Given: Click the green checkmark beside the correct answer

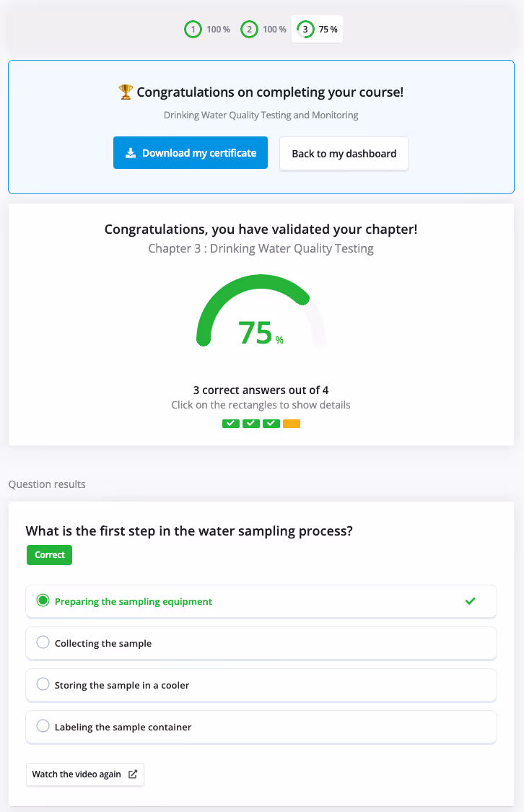Looking at the screenshot, I should click(x=471, y=601).
